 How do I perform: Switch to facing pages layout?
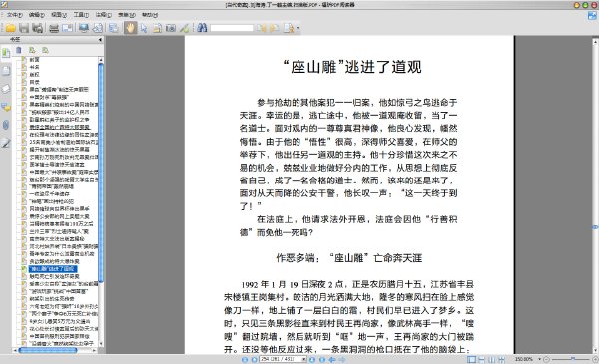tap(491, 359)
